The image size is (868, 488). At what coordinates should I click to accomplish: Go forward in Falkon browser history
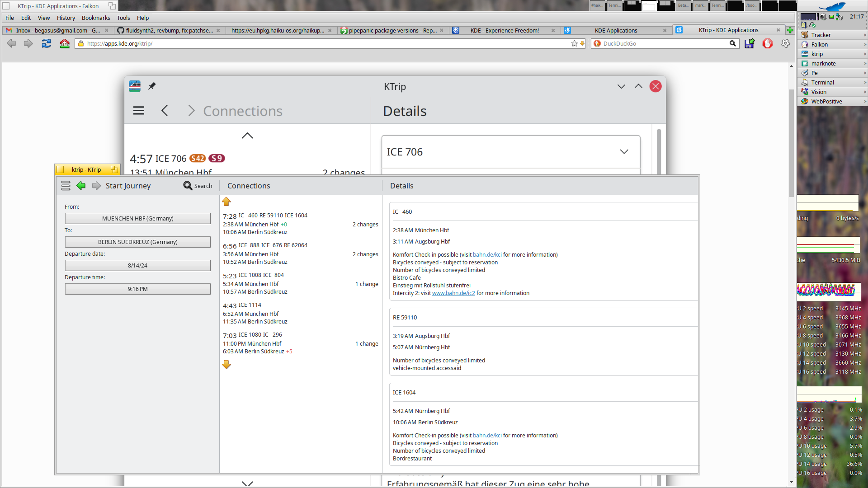coord(28,43)
